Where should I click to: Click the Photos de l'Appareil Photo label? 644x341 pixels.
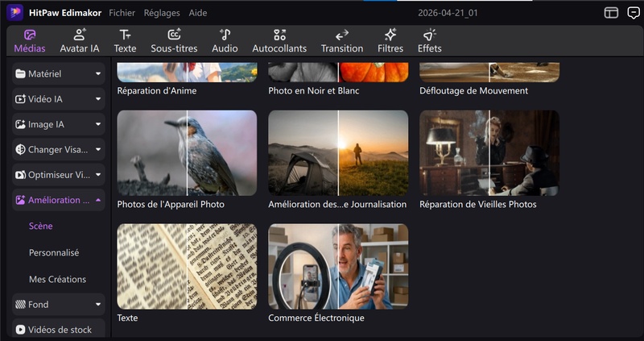[x=171, y=204]
